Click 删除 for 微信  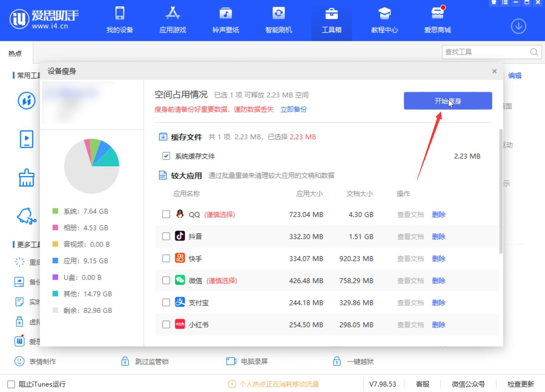tap(438, 281)
